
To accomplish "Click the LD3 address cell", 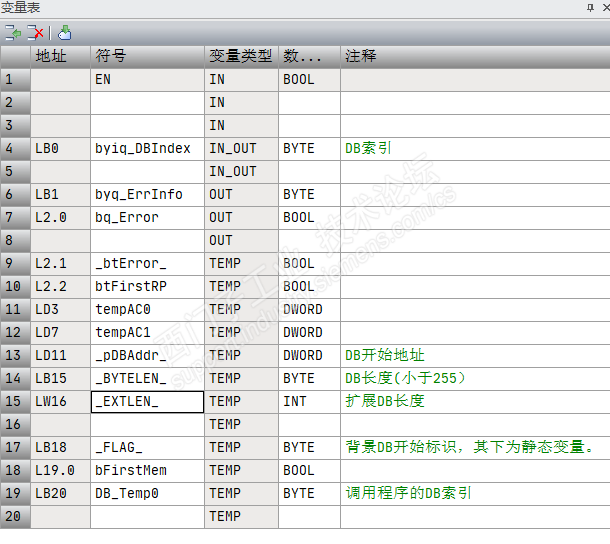I will [x=60, y=310].
